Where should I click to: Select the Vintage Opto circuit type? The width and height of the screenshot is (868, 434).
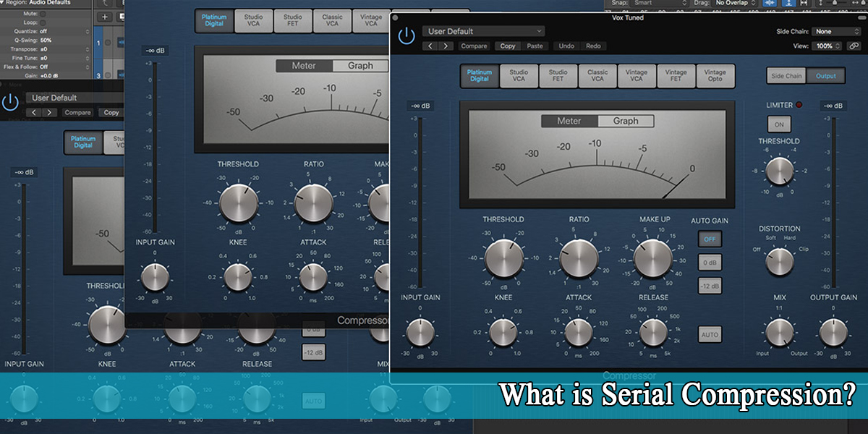pos(716,76)
